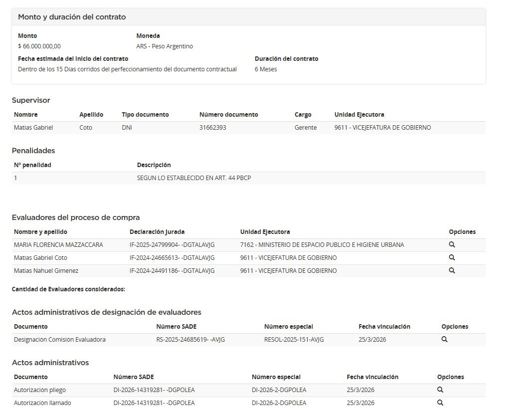Select Designación Comisión Evaluadora document name
The width and height of the screenshot is (507, 420).
[x=59, y=339]
